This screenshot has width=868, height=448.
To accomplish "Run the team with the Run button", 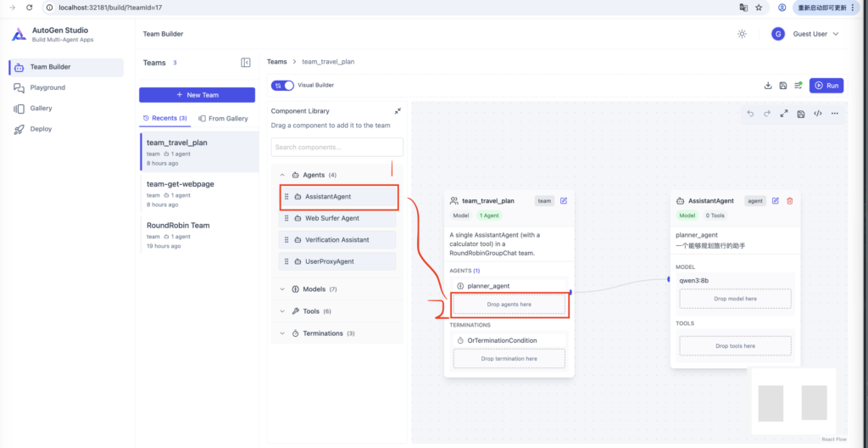I will click(x=826, y=86).
